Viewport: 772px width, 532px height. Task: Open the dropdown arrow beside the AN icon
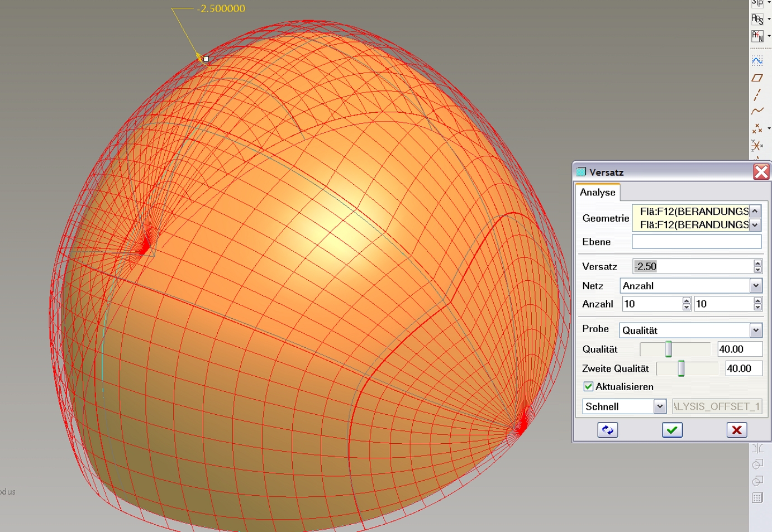pyautogui.click(x=769, y=36)
